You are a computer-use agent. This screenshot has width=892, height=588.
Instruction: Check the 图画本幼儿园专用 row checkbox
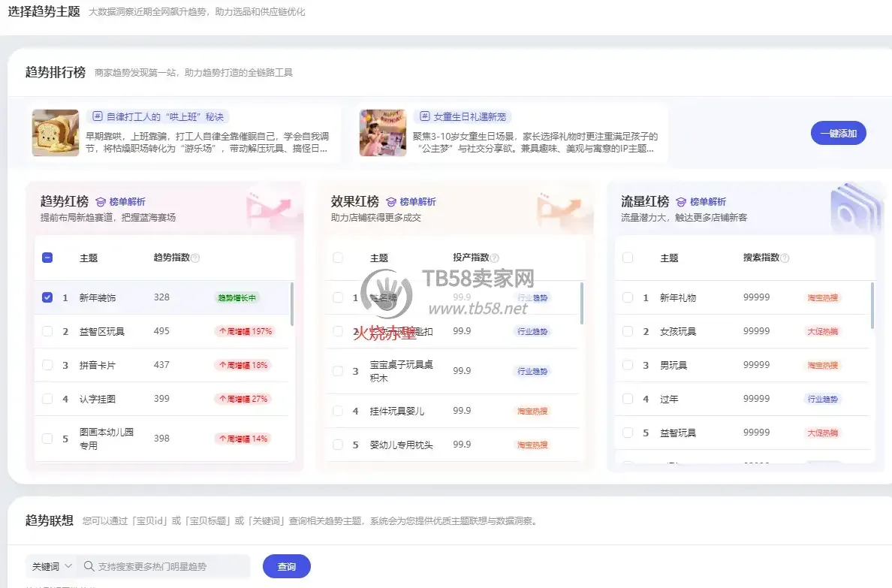tap(47, 439)
